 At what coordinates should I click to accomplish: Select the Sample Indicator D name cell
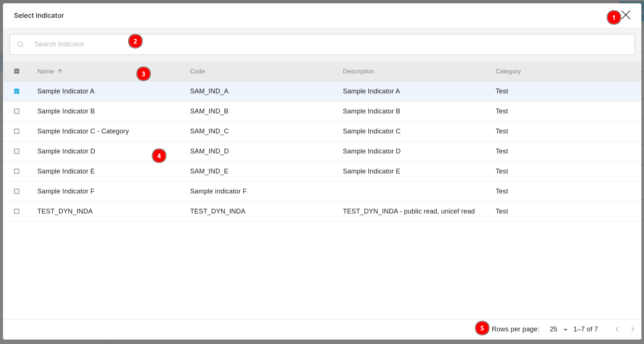coord(66,151)
